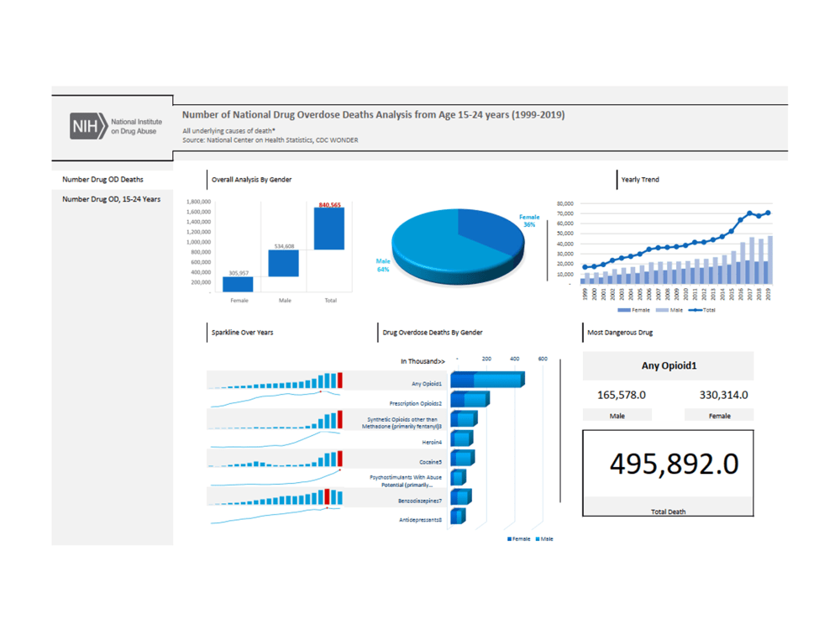Click the Female 36% pie data label
The width and height of the screenshot is (840, 630).
pyautogui.click(x=529, y=221)
